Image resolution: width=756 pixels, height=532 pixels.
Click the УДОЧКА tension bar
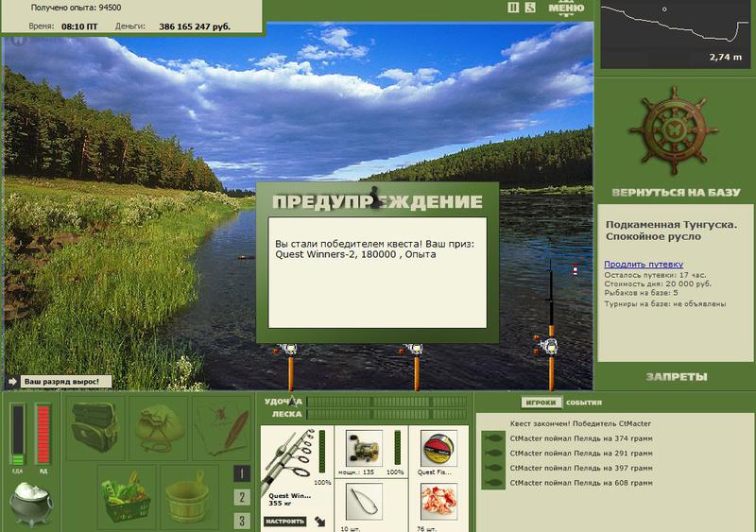click(387, 402)
